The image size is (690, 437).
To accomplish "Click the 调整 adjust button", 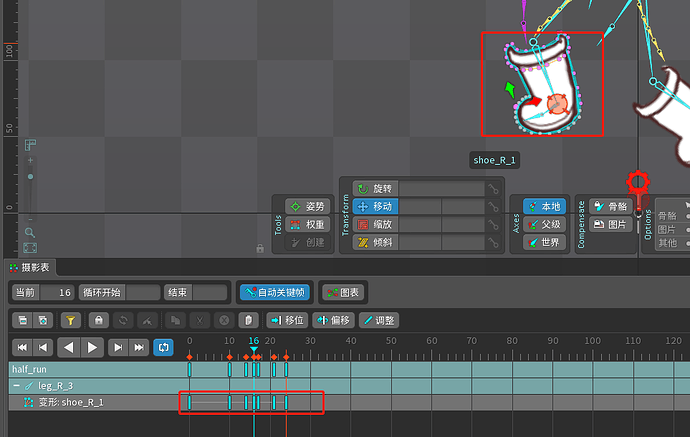I will (x=379, y=320).
